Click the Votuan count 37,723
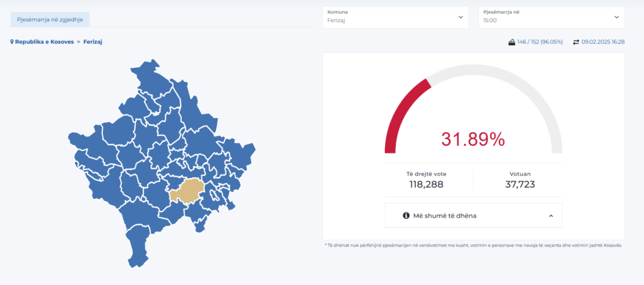Viewport: 644px width, 285px height. tap(519, 184)
